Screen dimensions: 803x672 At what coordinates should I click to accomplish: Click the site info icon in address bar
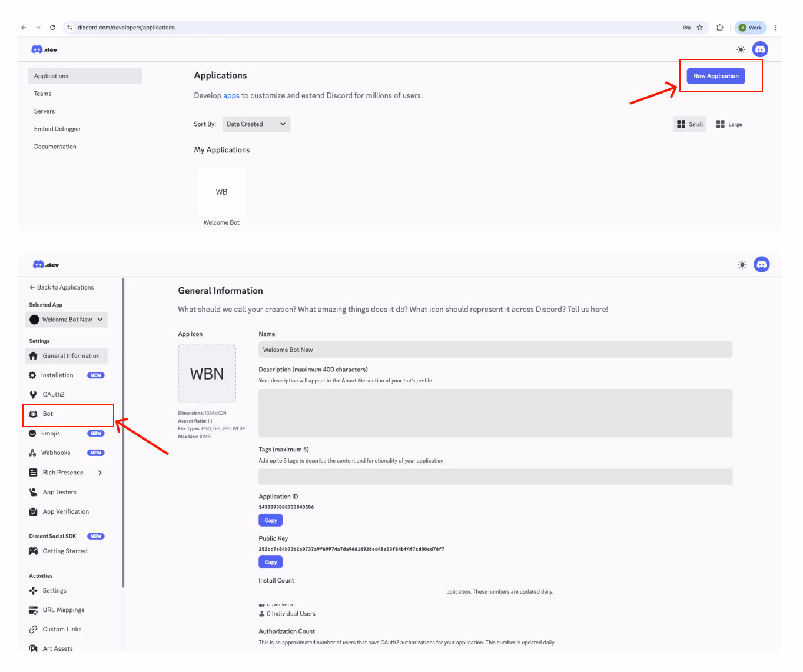click(69, 28)
